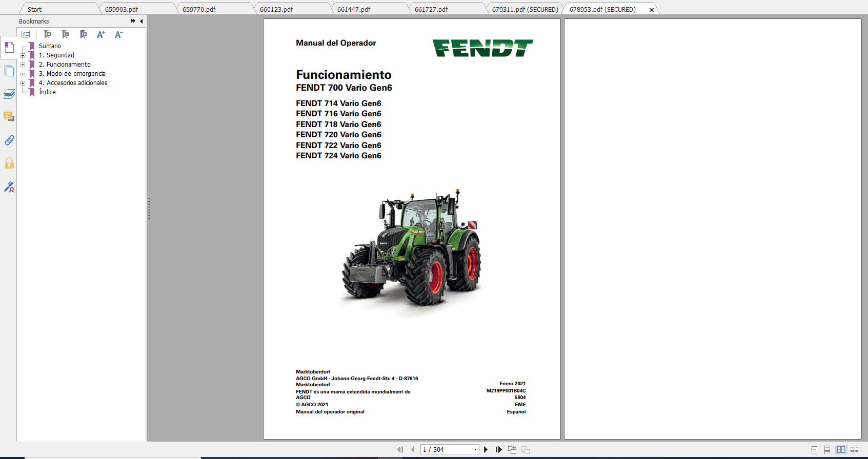The width and height of the screenshot is (868, 459).
Task: Click the sidebar splitter grip handle
Action: tap(149, 209)
